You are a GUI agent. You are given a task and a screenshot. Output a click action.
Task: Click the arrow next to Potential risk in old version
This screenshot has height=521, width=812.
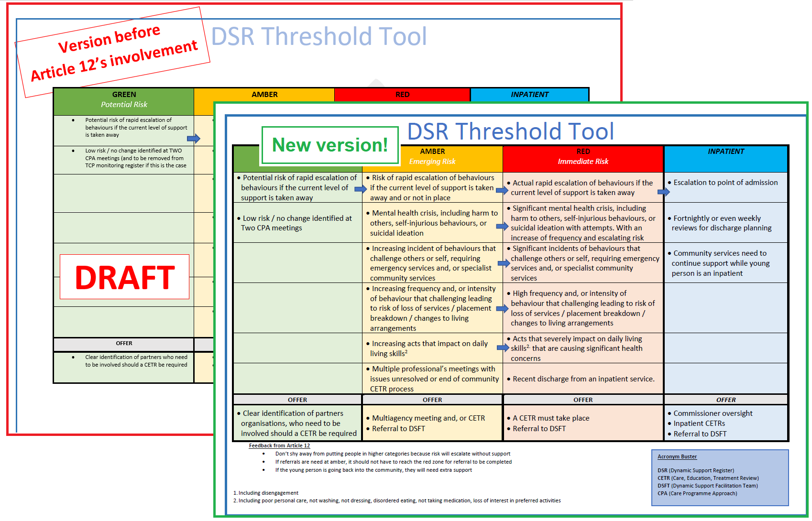click(x=193, y=138)
